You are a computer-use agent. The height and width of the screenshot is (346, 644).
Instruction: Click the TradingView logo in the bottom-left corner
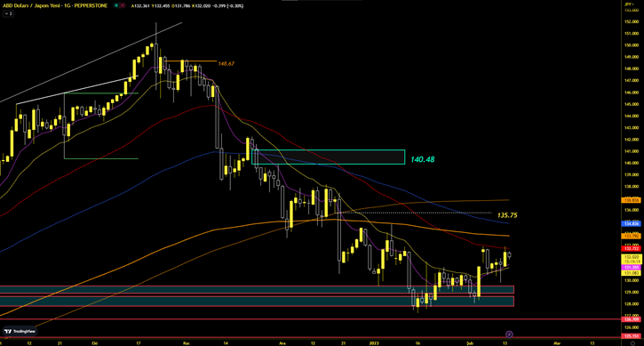[x=20, y=331]
